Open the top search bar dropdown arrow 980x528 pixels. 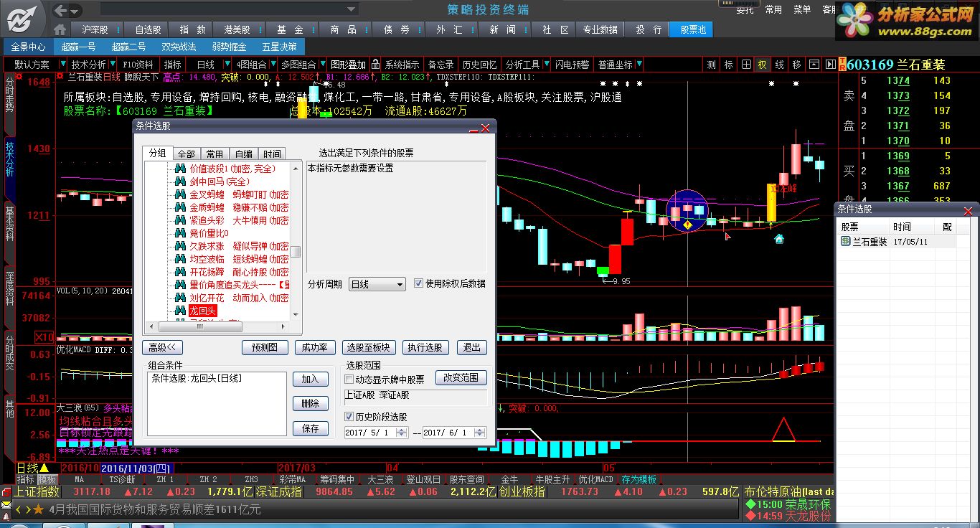(351, 9)
